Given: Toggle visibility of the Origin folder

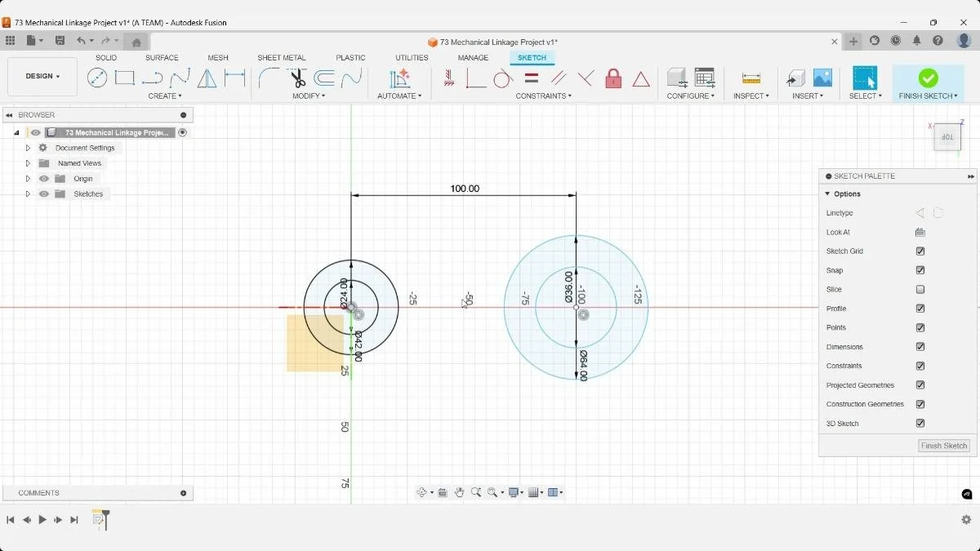Looking at the screenshot, I should tap(44, 179).
